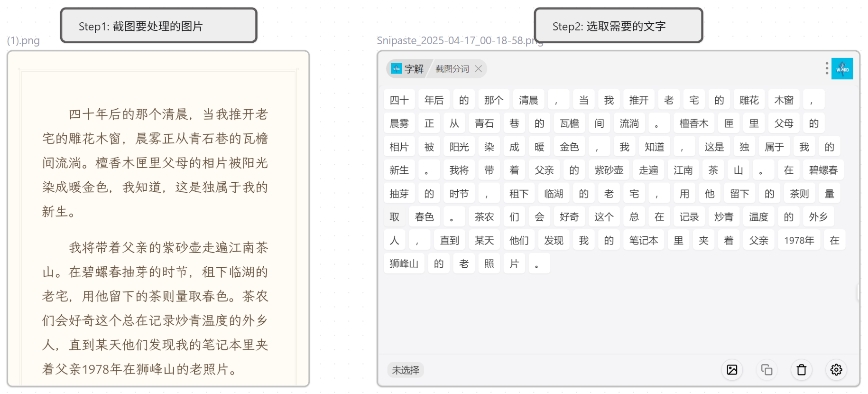The width and height of the screenshot is (868, 394).
Task: Select the word chip 雕花
Action: (749, 100)
